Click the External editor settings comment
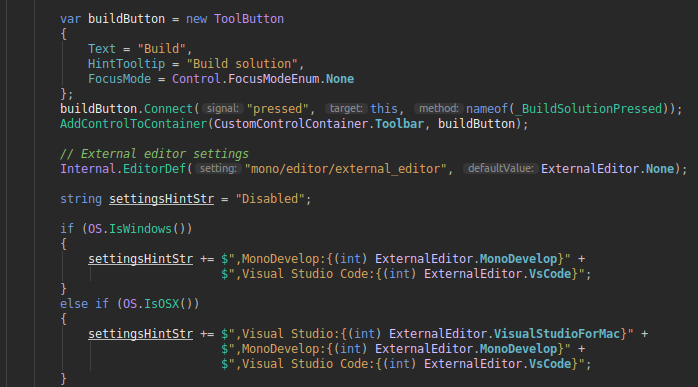The image size is (698, 387). pos(154,154)
